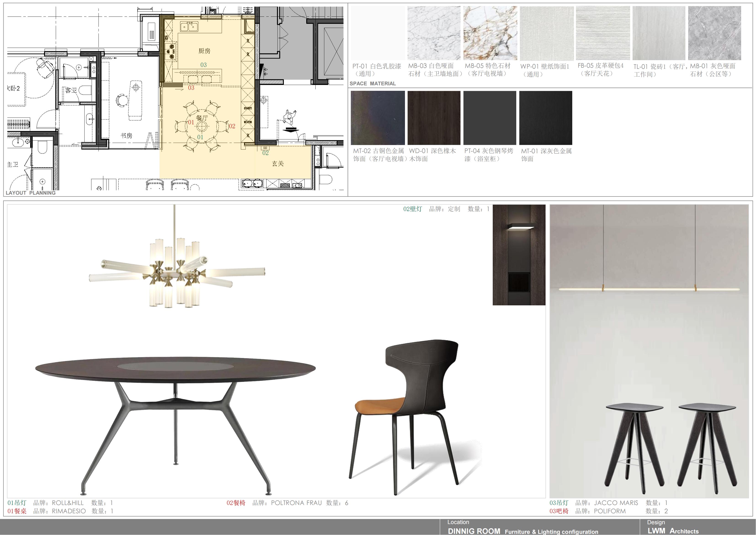Click 'SPACE MATERIAL' heading
The image size is (756, 535).
coord(373,83)
